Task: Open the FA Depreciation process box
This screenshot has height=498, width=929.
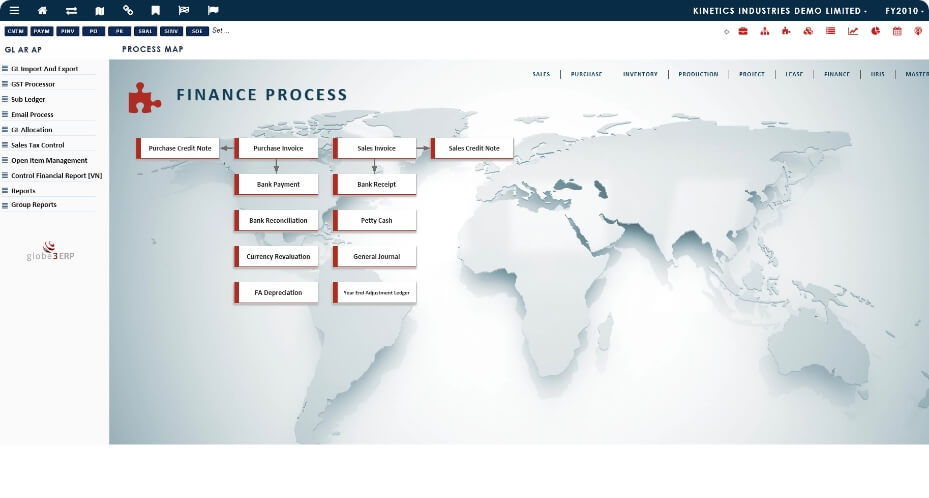Action: pos(277,293)
